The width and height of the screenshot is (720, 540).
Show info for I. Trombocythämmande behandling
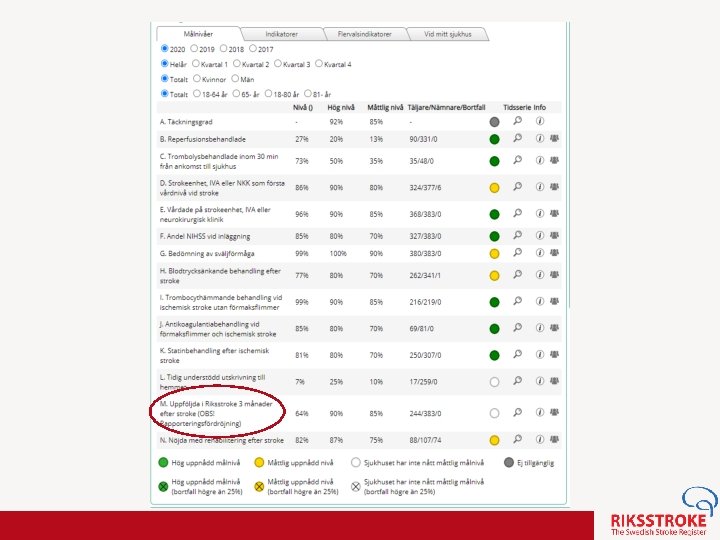point(540,301)
